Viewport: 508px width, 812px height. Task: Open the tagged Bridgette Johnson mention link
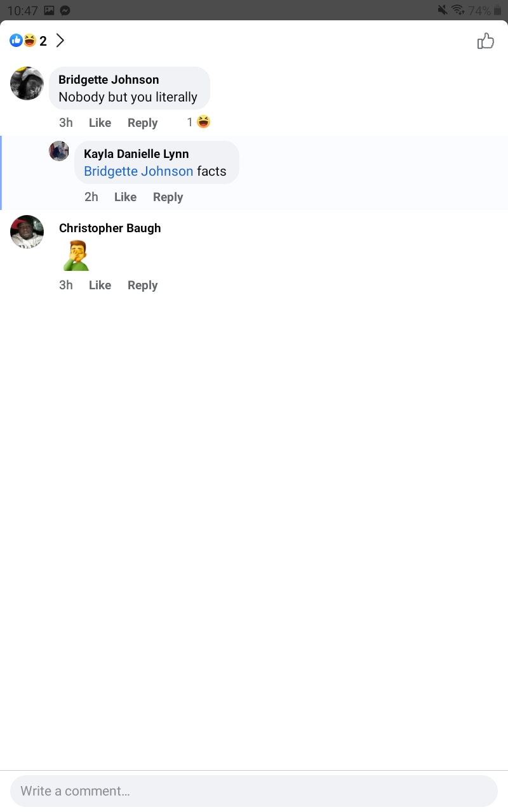coord(138,171)
